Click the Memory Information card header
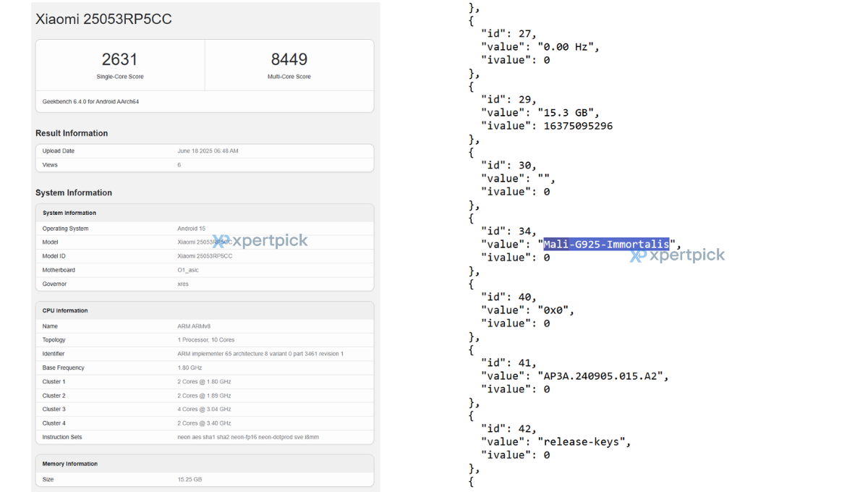 point(205,464)
